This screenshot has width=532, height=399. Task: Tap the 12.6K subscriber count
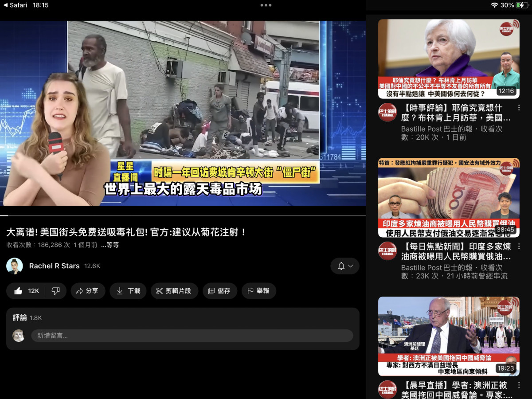pyautogui.click(x=92, y=266)
